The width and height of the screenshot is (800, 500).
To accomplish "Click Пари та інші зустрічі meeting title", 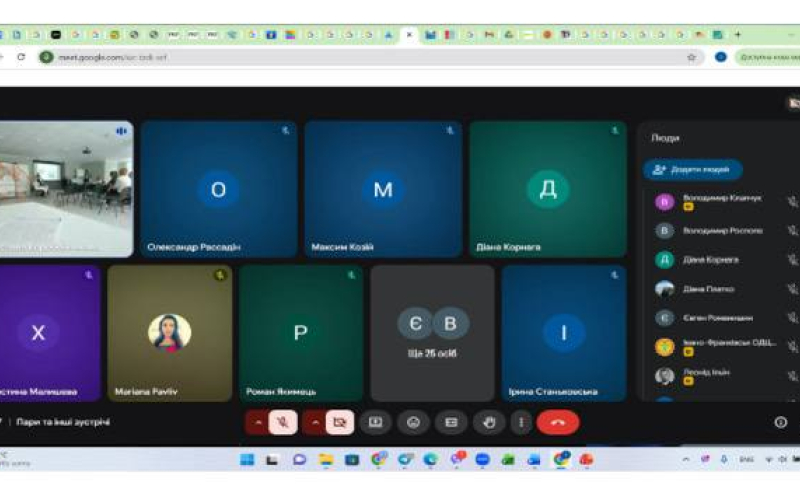I will pos(63,422).
